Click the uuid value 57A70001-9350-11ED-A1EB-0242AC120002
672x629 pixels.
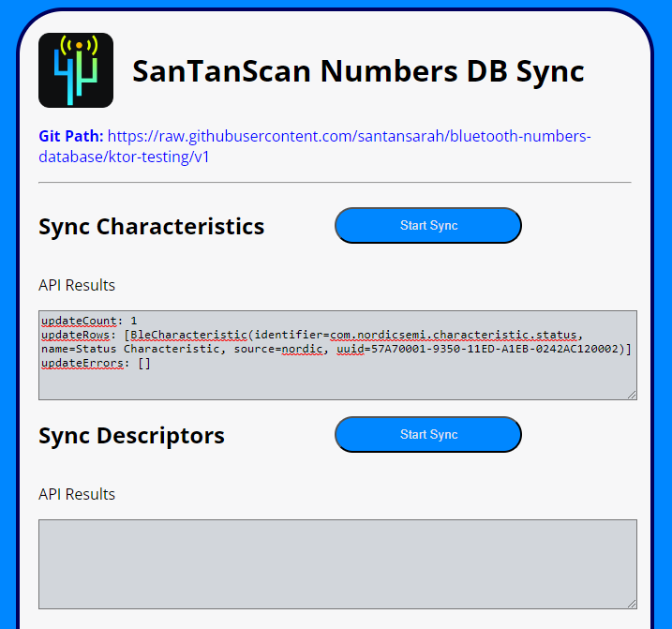click(x=495, y=349)
